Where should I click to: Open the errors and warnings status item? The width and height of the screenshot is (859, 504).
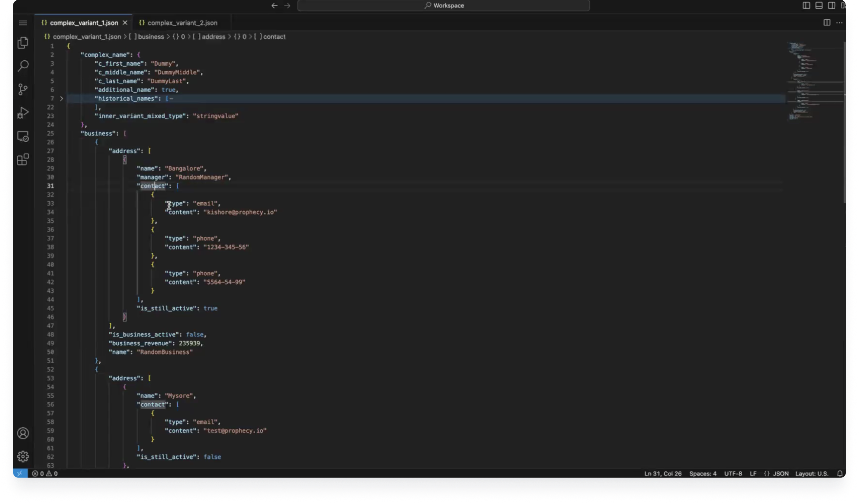(x=45, y=474)
